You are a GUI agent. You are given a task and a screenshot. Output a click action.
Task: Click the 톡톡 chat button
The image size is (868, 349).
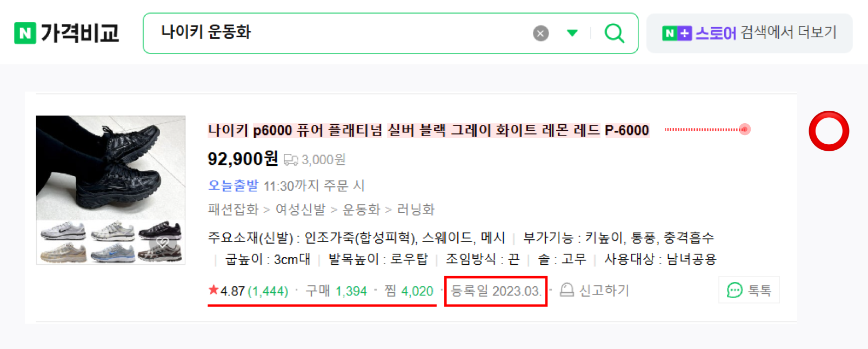click(749, 290)
